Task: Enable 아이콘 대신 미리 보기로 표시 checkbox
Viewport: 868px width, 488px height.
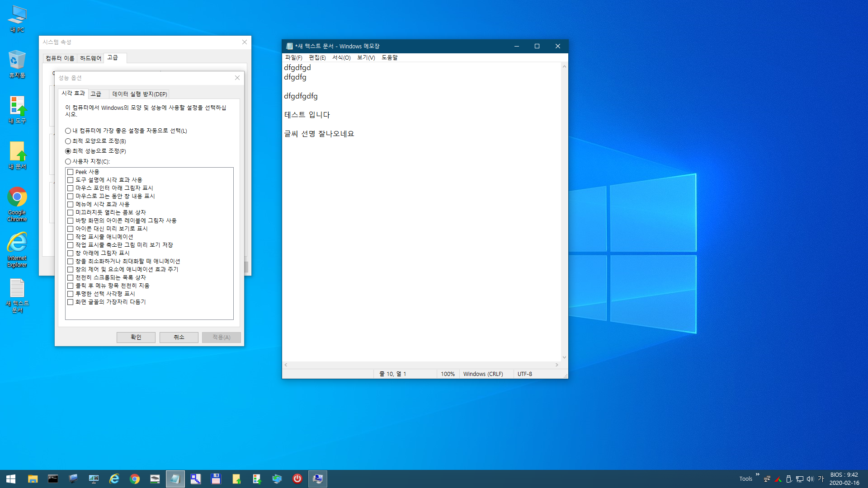Action: pyautogui.click(x=70, y=229)
